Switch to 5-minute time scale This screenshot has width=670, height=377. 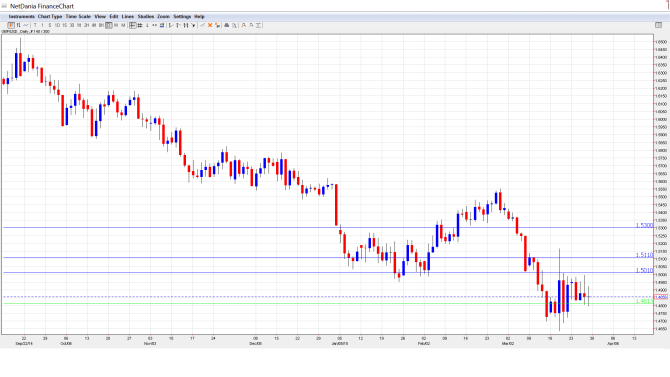(50, 26)
